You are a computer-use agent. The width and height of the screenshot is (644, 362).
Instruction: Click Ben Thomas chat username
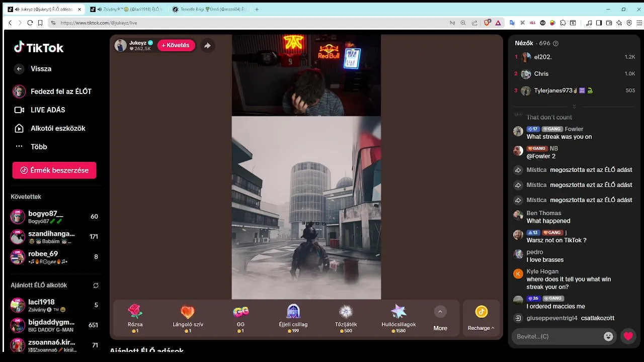pos(543,213)
